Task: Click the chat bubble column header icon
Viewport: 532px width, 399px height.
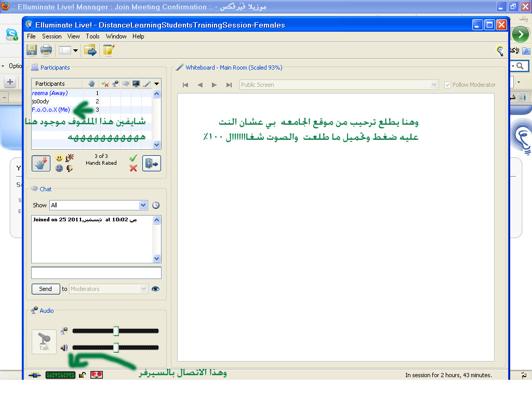Action: point(126,84)
